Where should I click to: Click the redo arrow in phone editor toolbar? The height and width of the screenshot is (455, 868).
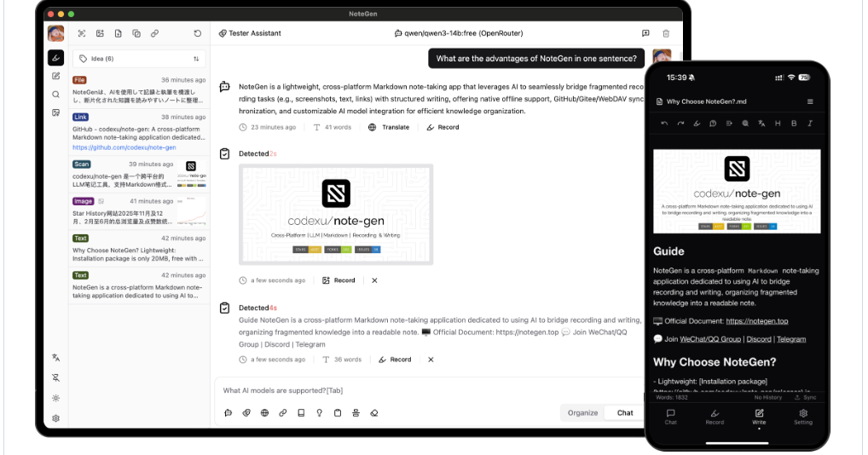[680, 124]
